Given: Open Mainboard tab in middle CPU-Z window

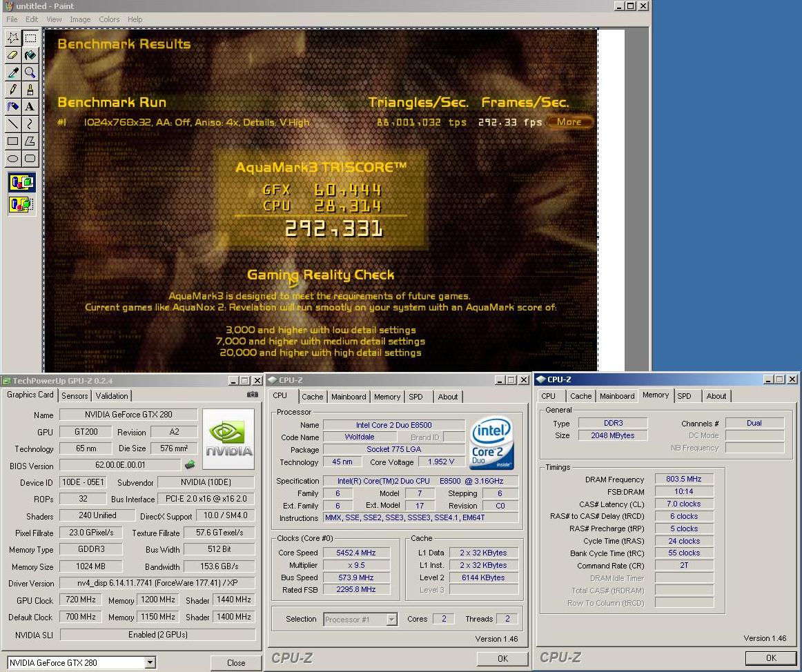Looking at the screenshot, I should tap(349, 397).
